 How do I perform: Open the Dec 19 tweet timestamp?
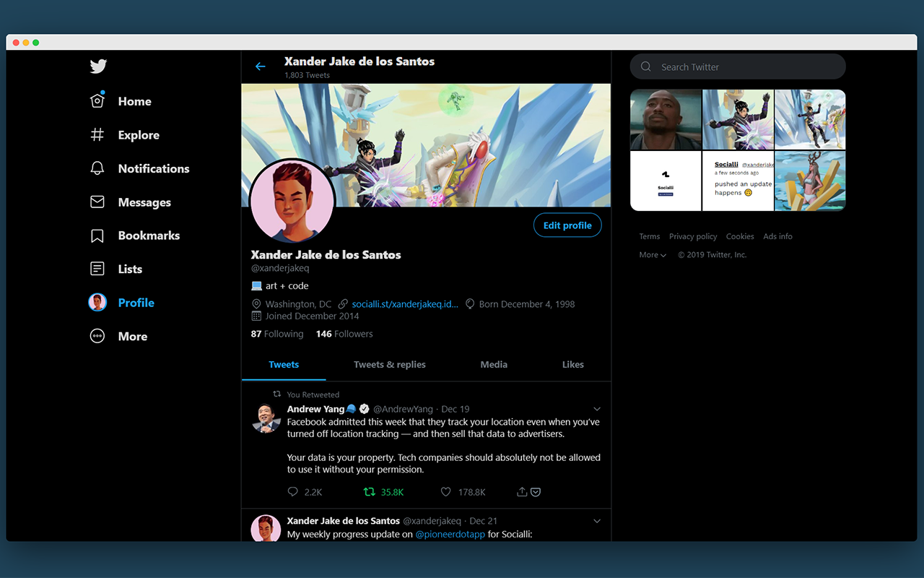click(x=456, y=409)
